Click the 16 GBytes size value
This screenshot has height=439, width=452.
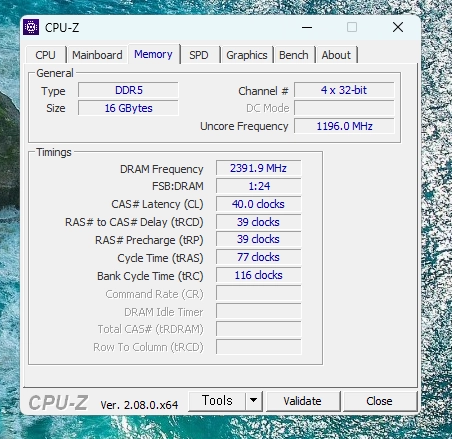point(128,108)
